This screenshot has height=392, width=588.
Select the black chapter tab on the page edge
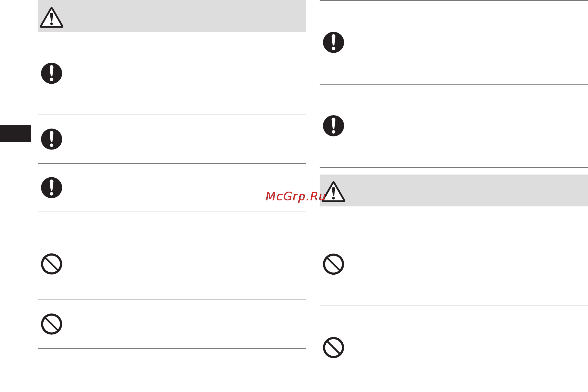15,134
